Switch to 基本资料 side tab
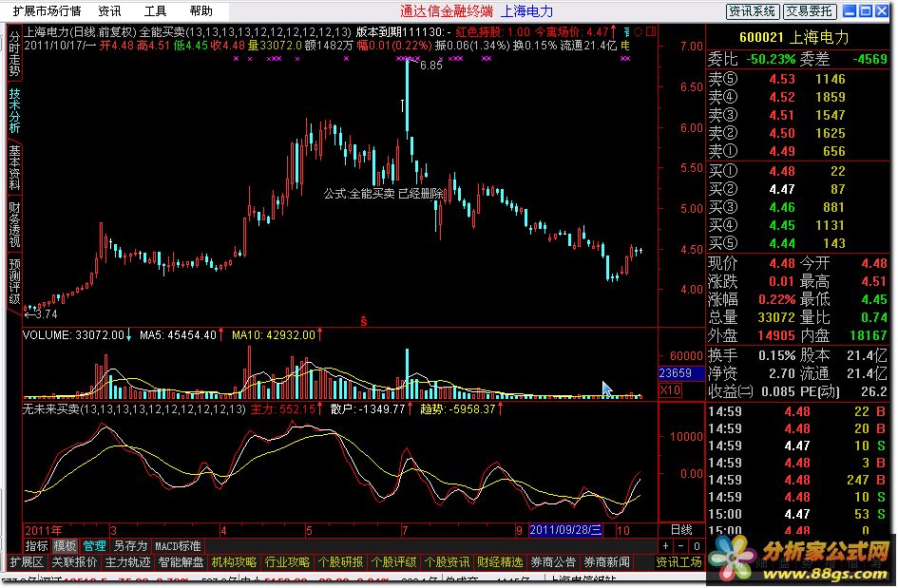This screenshot has height=588, width=898. [13, 167]
